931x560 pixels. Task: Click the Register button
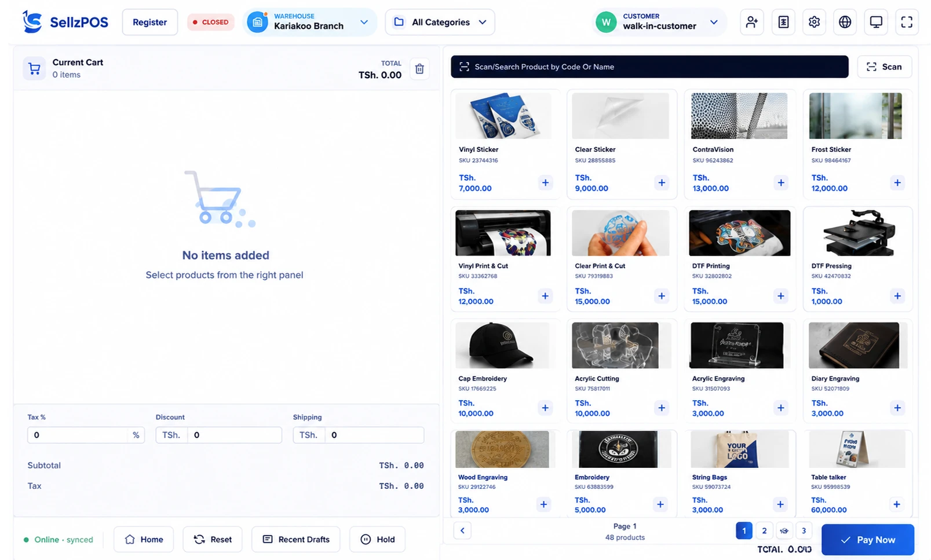pyautogui.click(x=149, y=22)
